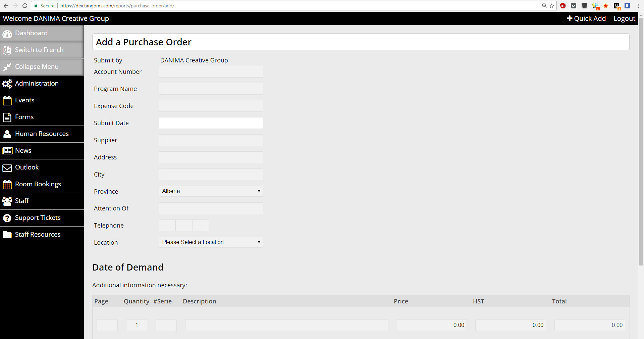Image resolution: width=644 pixels, height=339 pixels.
Task: Click the zoom magnifier icon in the address bar
Action: [x=544, y=6]
